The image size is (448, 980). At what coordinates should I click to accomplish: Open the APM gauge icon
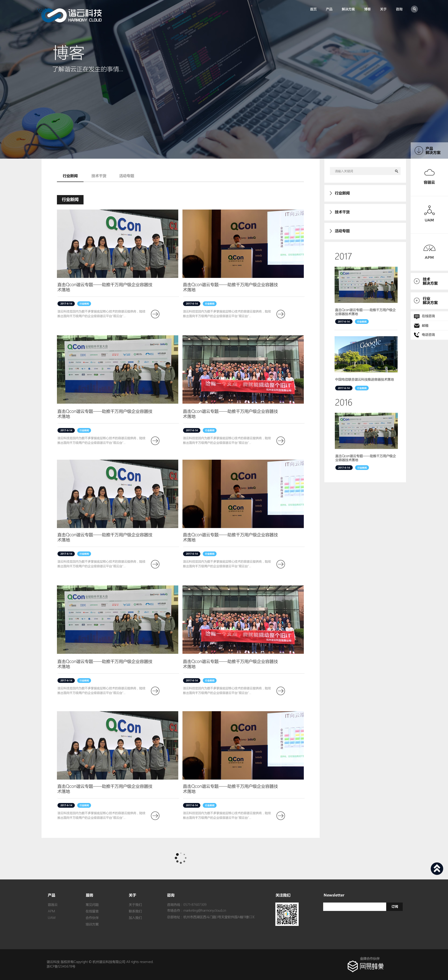point(429,248)
